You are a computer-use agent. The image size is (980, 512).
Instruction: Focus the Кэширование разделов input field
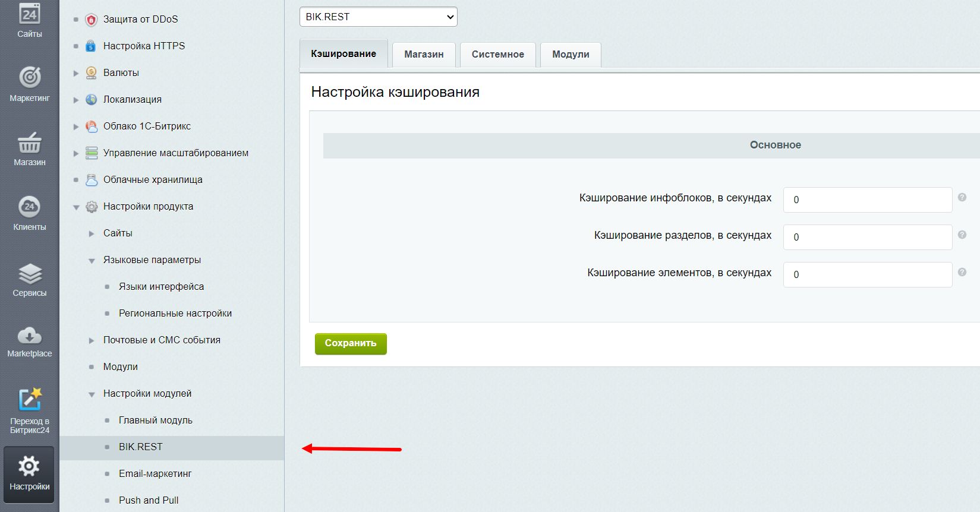coord(867,237)
